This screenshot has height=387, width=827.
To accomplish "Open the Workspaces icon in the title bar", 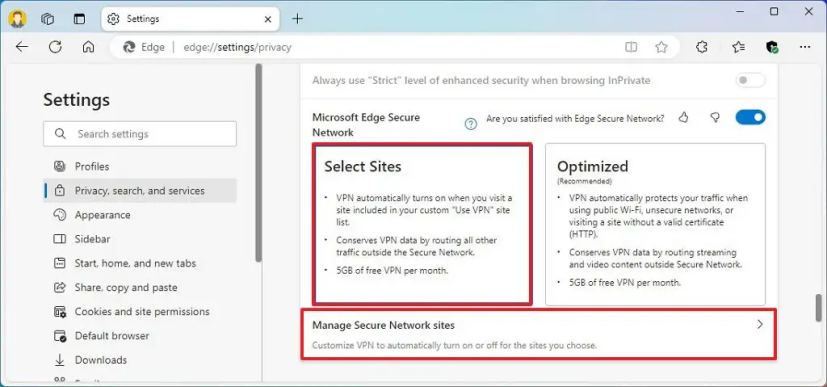I will tap(47, 19).
